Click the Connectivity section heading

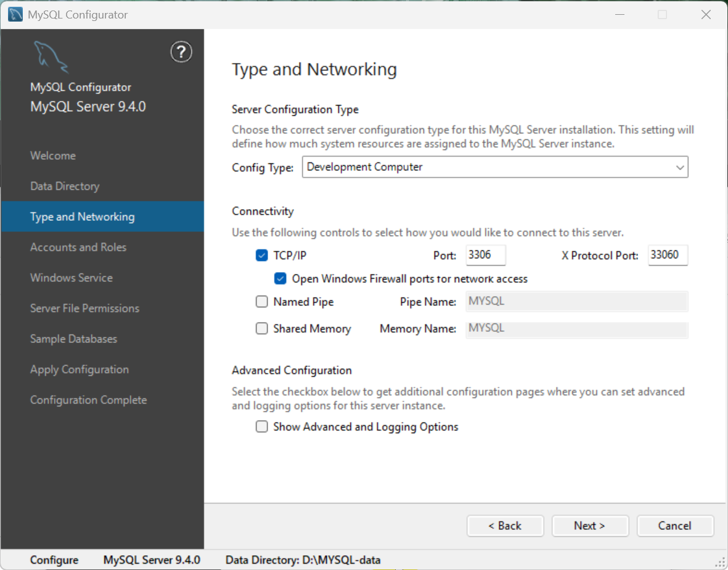point(263,212)
